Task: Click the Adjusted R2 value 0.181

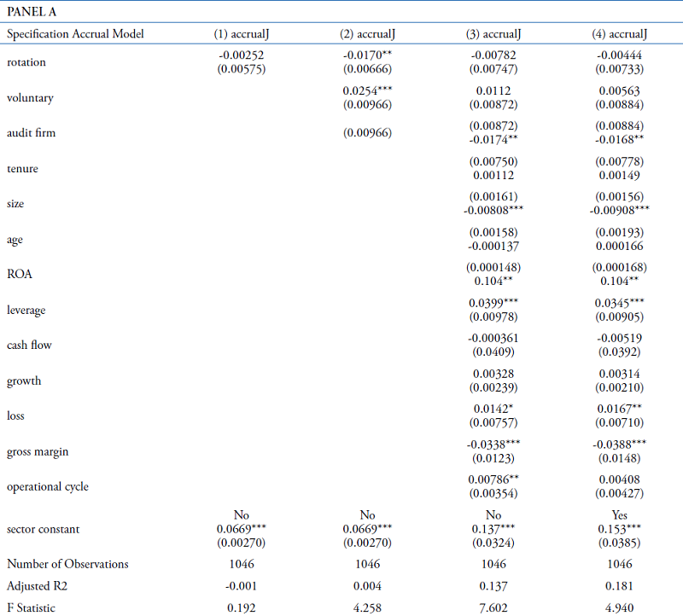Action: 620,586
